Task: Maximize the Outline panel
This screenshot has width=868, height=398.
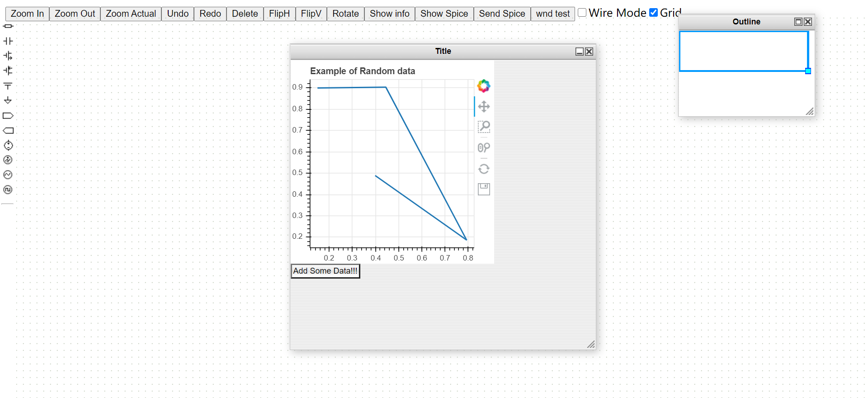Action: [x=798, y=22]
